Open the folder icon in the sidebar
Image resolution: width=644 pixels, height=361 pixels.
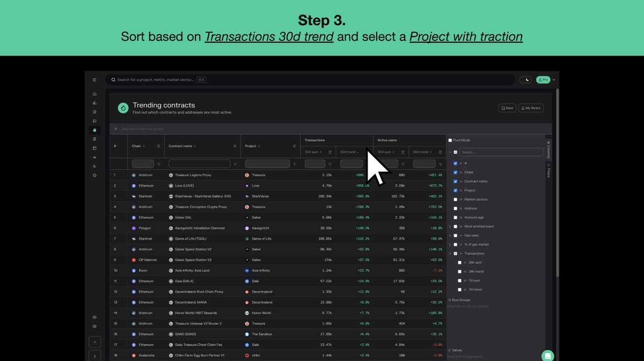[x=94, y=121]
